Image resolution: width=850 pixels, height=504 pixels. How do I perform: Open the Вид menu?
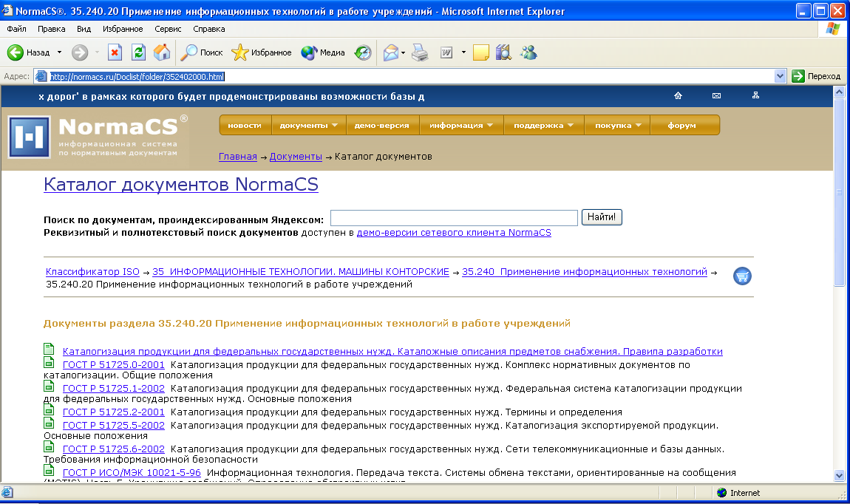(84, 29)
